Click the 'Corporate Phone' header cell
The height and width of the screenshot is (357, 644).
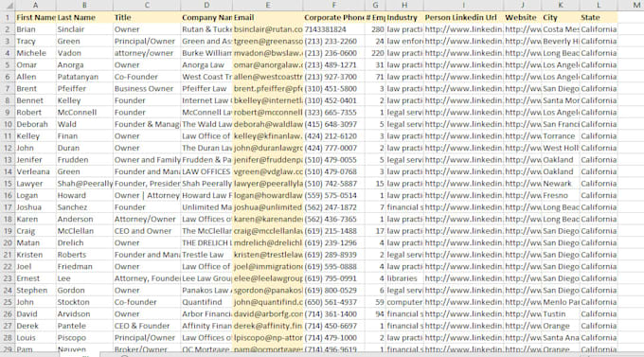pyautogui.click(x=334, y=18)
